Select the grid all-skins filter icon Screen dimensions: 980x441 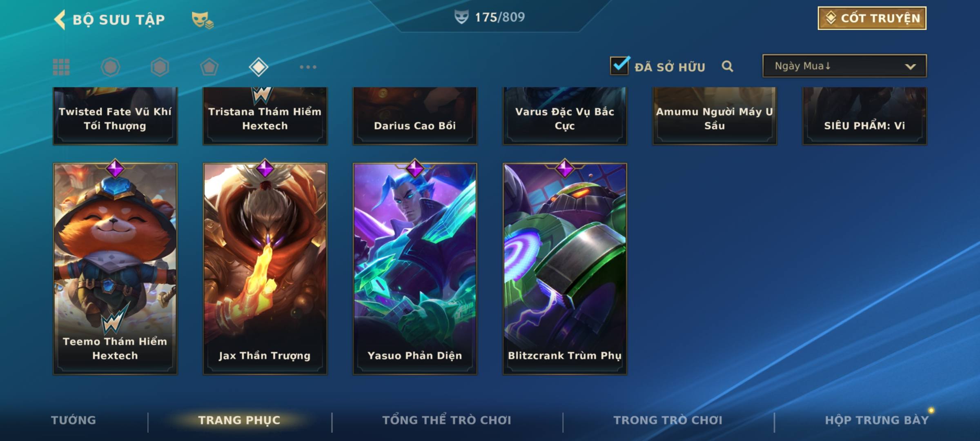pos(61,67)
